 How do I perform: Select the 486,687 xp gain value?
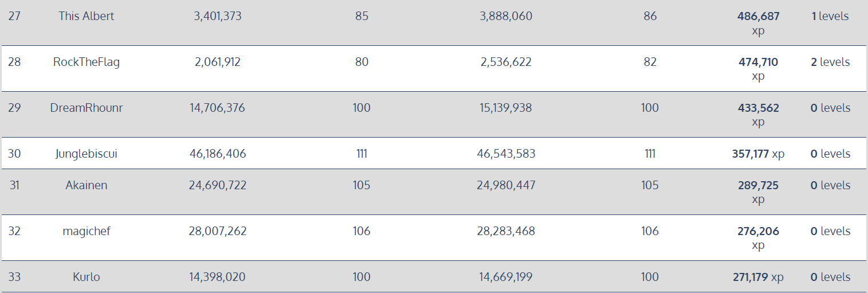point(758,24)
